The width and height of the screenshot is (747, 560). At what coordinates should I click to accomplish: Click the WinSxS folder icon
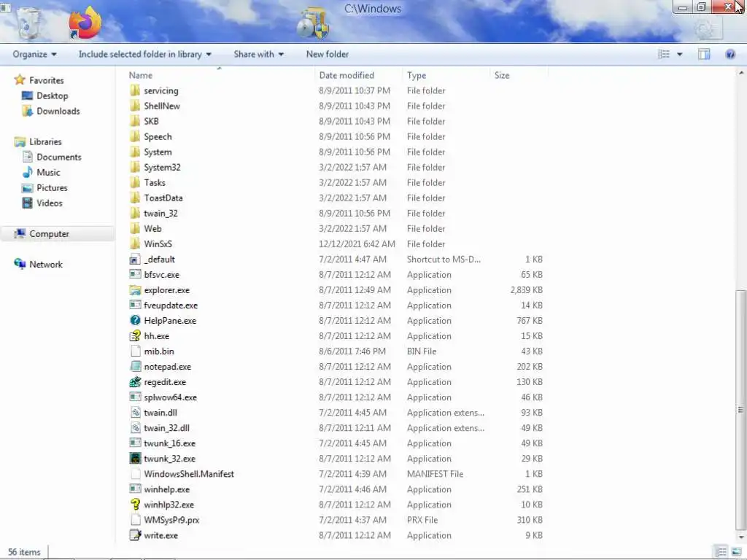(135, 244)
